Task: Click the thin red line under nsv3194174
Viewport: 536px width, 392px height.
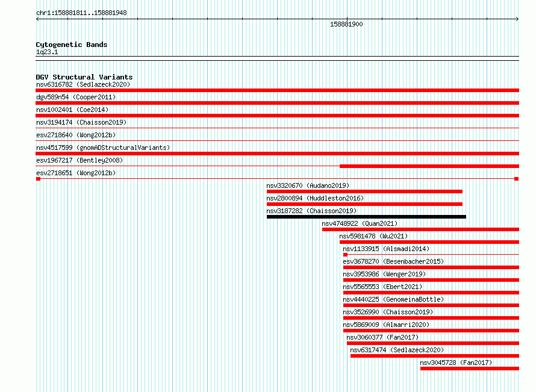Action: click(277, 128)
